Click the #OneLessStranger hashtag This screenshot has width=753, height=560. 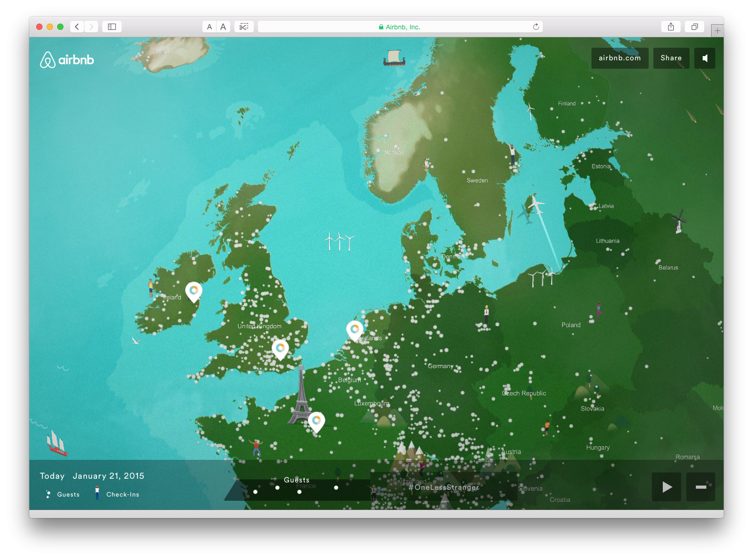click(x=444, y=487)
